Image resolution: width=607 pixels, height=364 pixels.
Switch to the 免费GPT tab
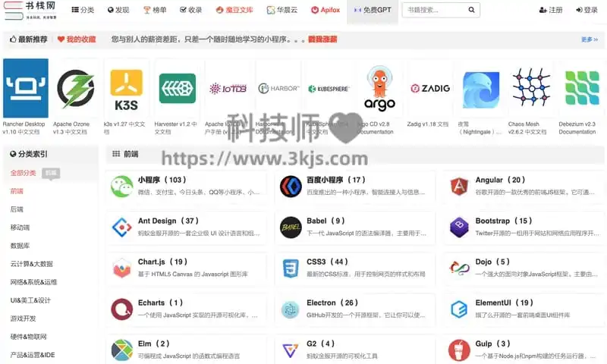373,11
